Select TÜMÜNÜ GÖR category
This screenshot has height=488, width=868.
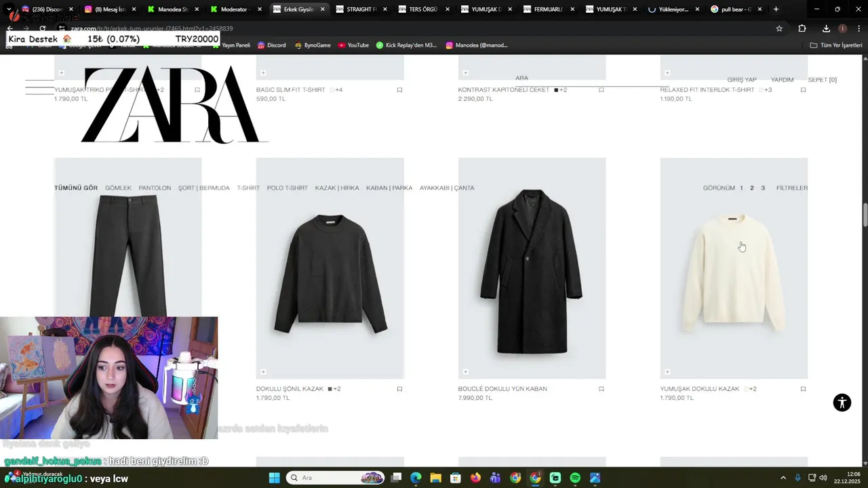click(x=76, y=188)
